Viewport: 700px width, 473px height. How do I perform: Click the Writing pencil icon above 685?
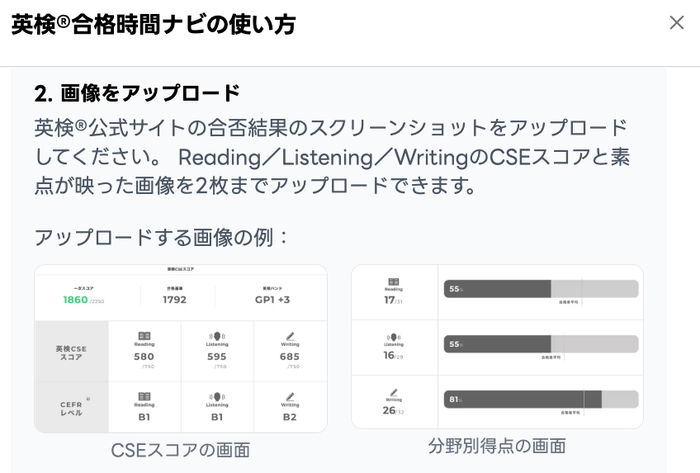290,336
